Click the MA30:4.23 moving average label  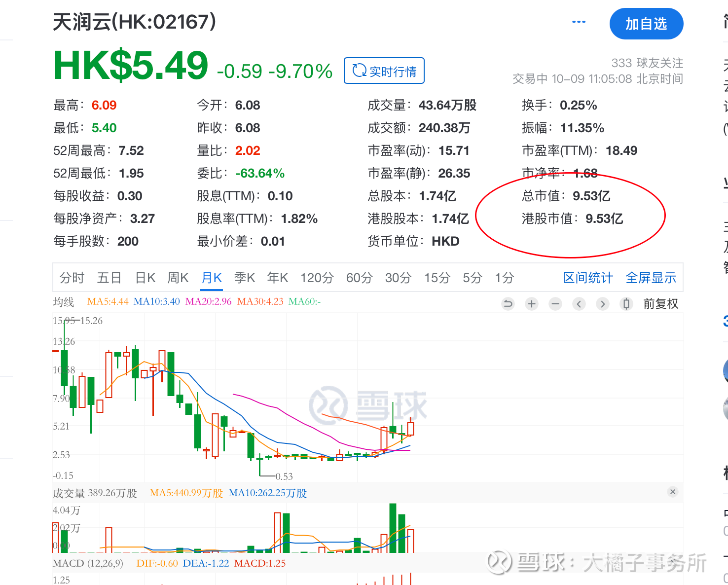point(260,301)
